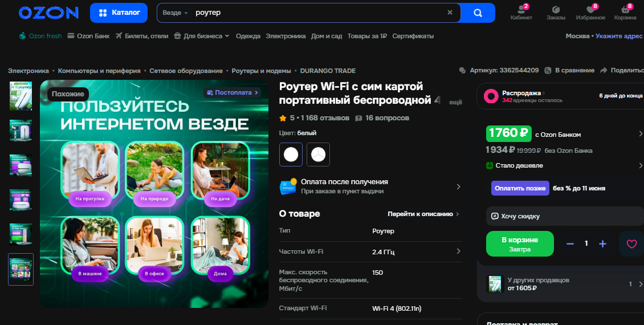Image resolution: width=644 pixels, height=325 pixels.
Task: Expand the Частоты Wi-Fi row chevron
Action: [x=458, y=251]
